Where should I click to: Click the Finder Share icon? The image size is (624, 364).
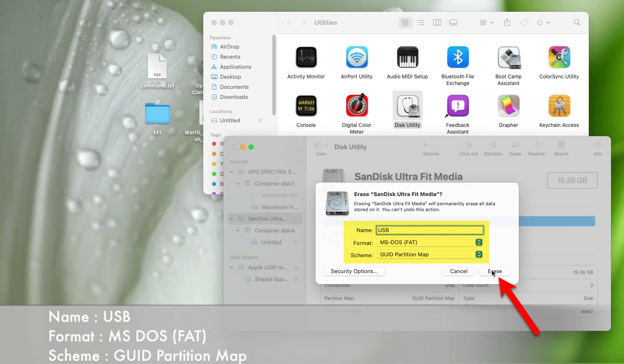(507, 22)
